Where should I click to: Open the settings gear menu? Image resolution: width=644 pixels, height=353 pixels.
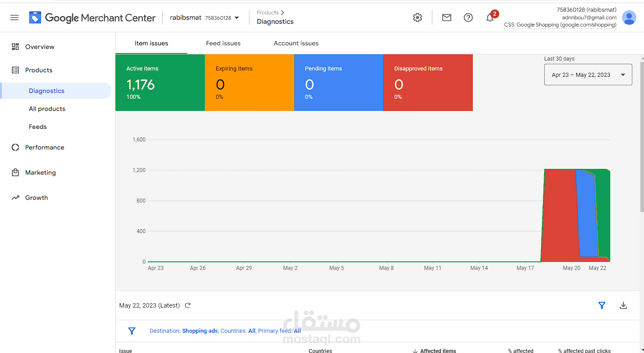pyautogui.click(x=417, y=18)
